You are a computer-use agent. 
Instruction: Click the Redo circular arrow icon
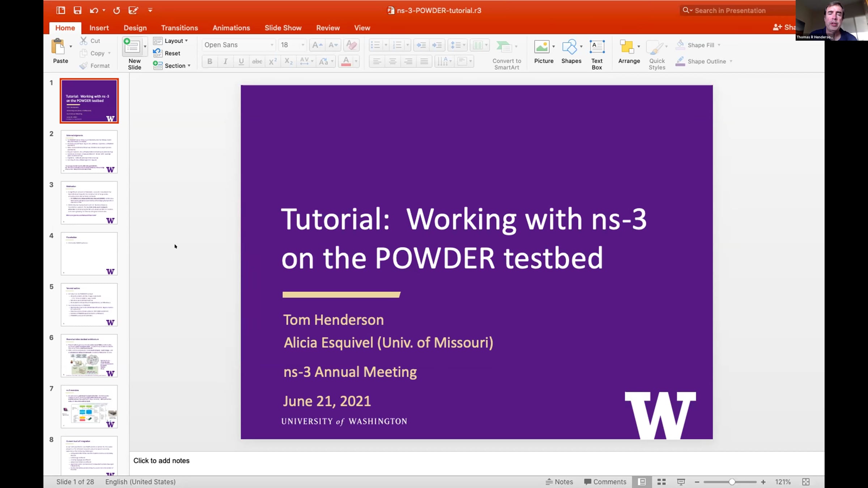pos(116,10)
